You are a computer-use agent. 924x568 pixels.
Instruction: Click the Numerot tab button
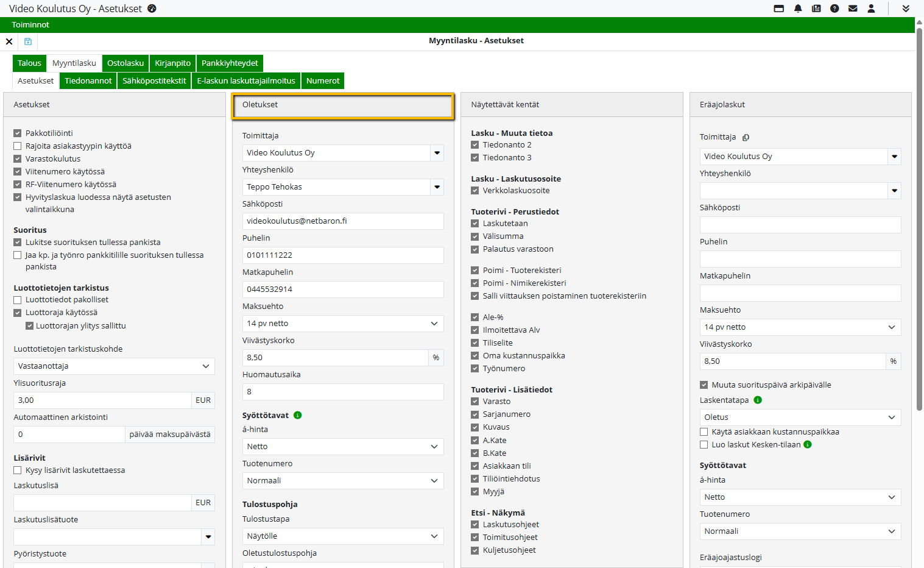click(323, 81)
